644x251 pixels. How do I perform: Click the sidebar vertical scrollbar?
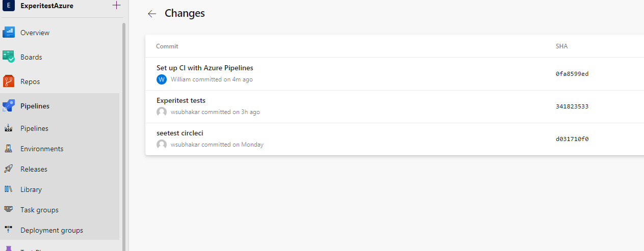(124, 136)
